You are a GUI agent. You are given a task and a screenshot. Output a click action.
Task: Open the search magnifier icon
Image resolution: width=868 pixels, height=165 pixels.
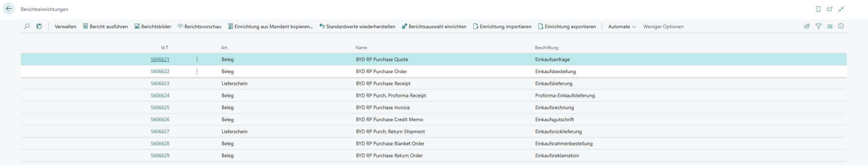tap(27, 26)
